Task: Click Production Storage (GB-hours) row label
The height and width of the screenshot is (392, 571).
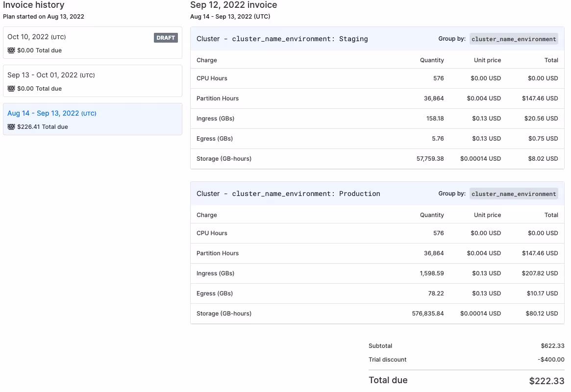Action: click(224, 314)
